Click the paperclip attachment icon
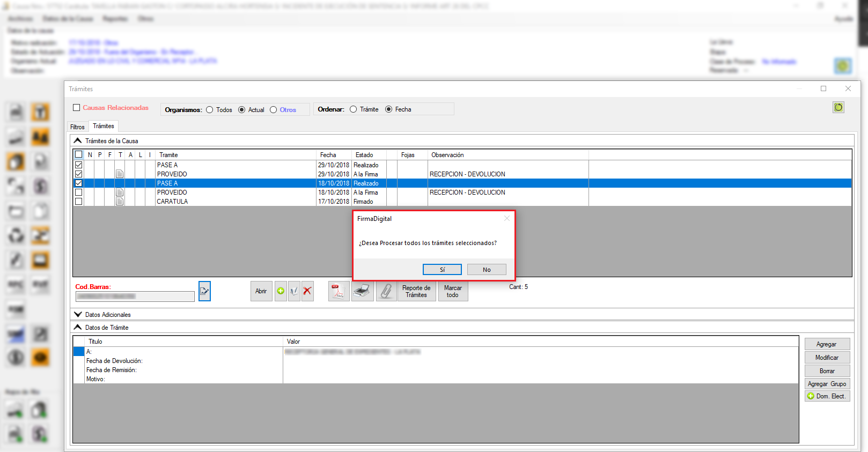 386,291
